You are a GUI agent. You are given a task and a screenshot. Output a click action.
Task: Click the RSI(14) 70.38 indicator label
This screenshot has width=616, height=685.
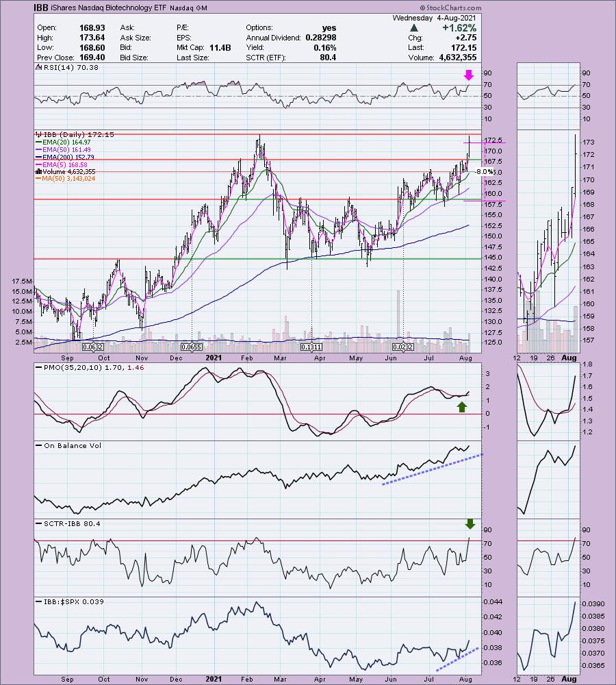(70, 67)
